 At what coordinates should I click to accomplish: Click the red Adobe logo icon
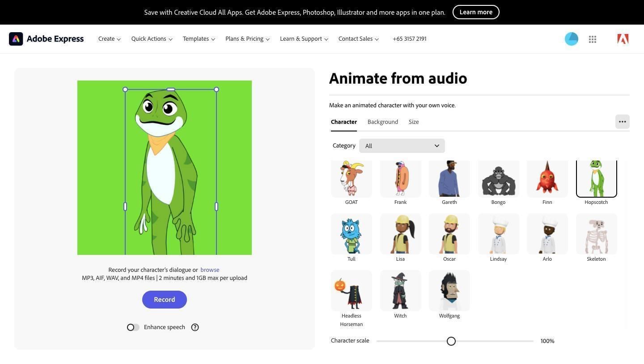623,39
